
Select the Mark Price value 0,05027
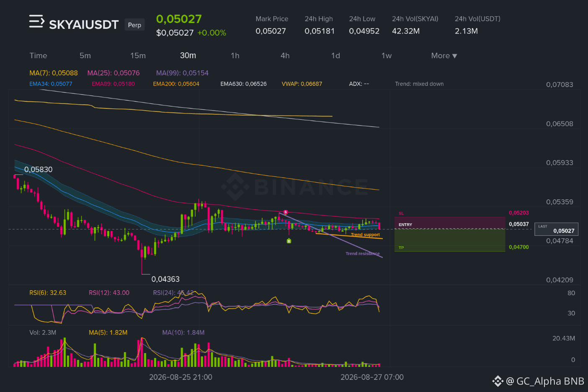tap(271, 31)
